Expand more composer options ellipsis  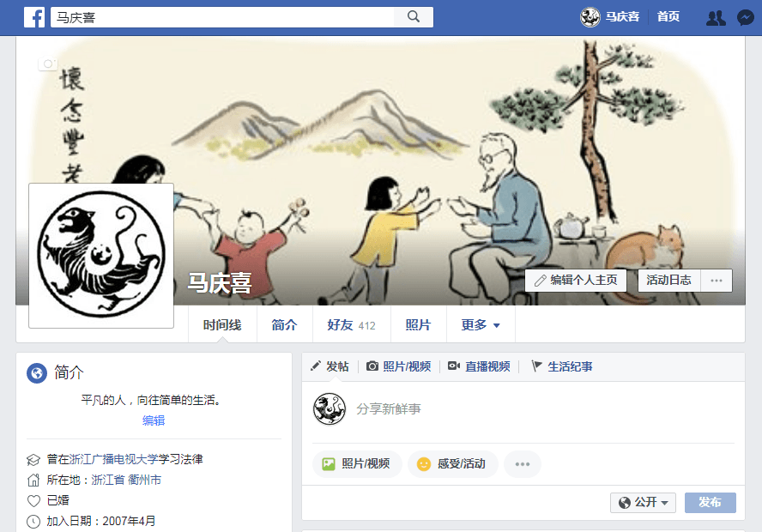tap(523, 464)
